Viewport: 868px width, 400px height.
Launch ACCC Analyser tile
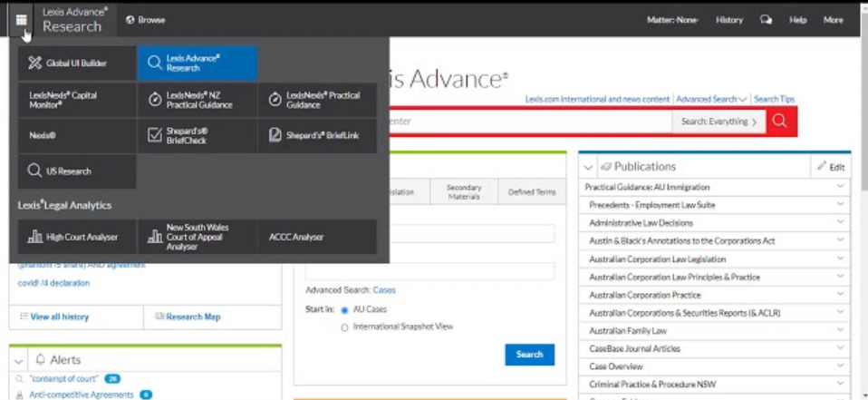(x=317, y=237)
